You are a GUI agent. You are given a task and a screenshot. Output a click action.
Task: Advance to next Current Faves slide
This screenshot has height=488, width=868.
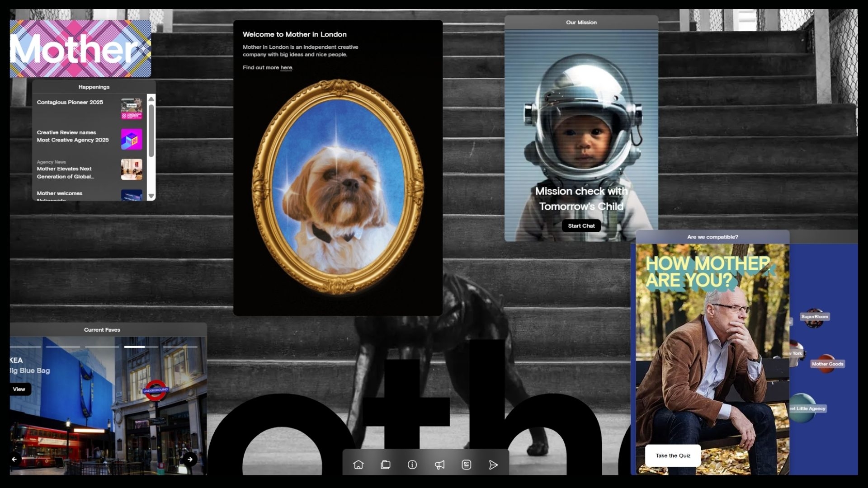pos(190,459)
